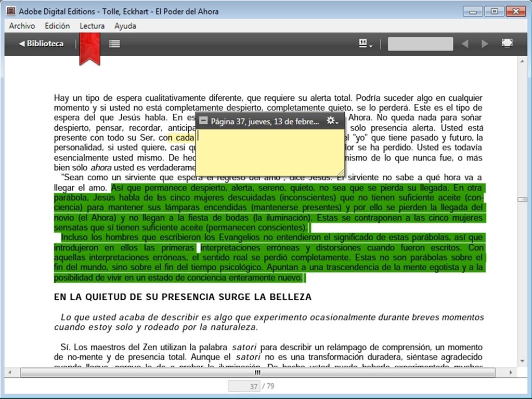The image size is (532, 399).
Task: Switch to full screen mode icon
Action: click(x=507, y=44)
